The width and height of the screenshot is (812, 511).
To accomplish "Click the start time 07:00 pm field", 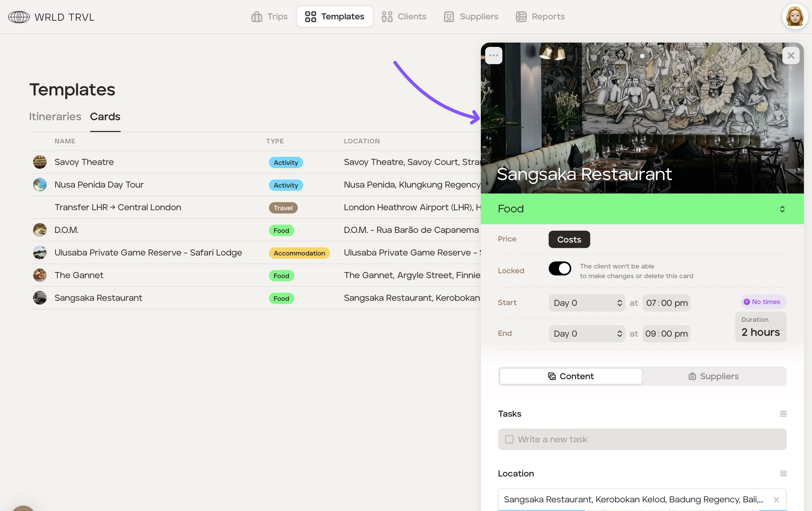I will point(666,303).
